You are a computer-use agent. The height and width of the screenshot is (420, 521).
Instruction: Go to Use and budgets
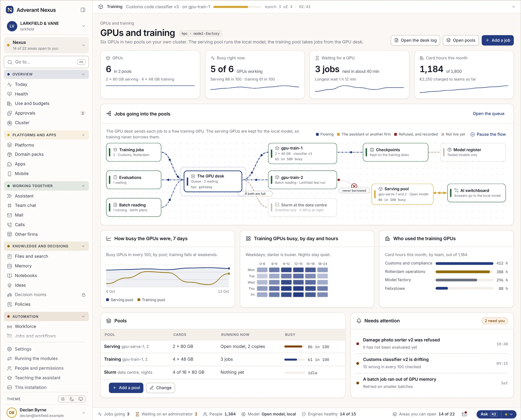pos(46,103)
